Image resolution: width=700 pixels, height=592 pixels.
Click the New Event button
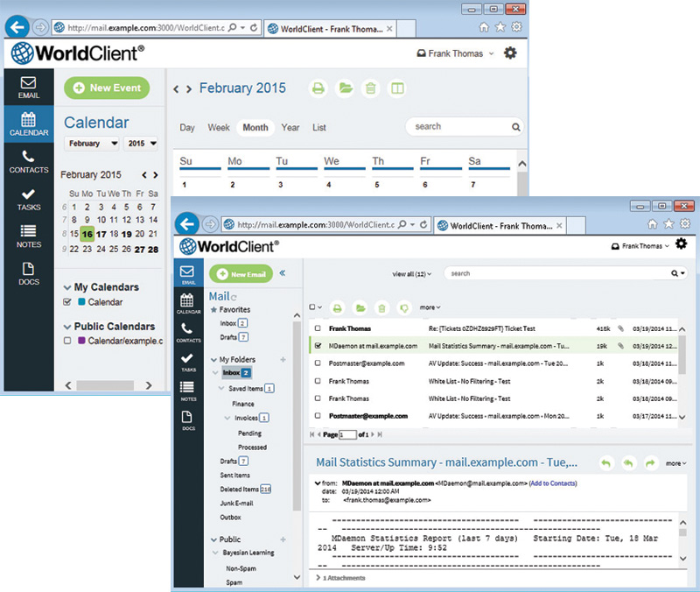click(x=107, y=88)
